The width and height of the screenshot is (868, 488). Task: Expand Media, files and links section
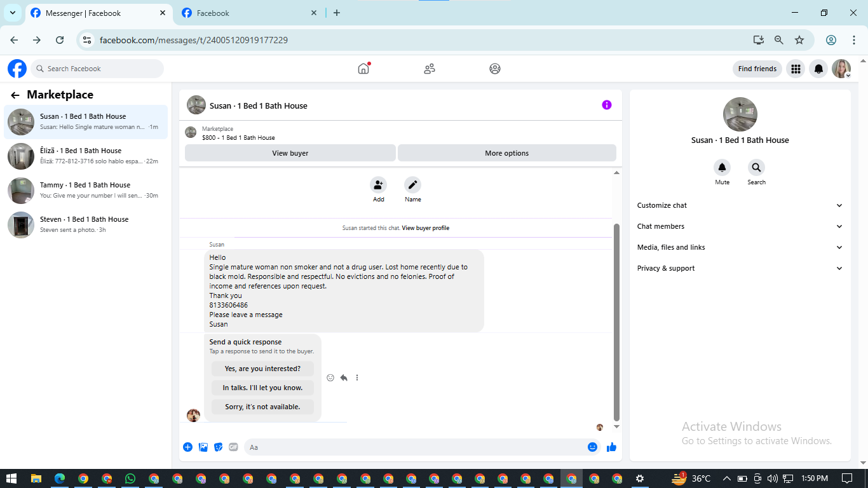[740, 247]
